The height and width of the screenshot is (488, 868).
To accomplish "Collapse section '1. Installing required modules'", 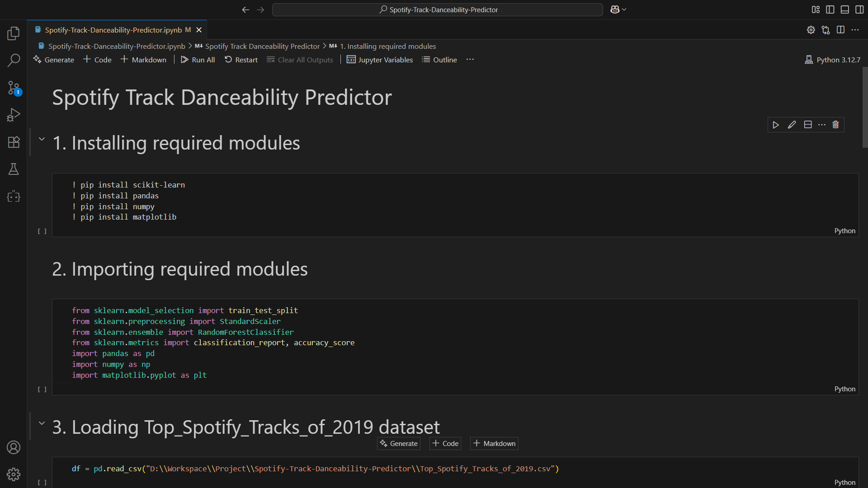I will [42, 139].
